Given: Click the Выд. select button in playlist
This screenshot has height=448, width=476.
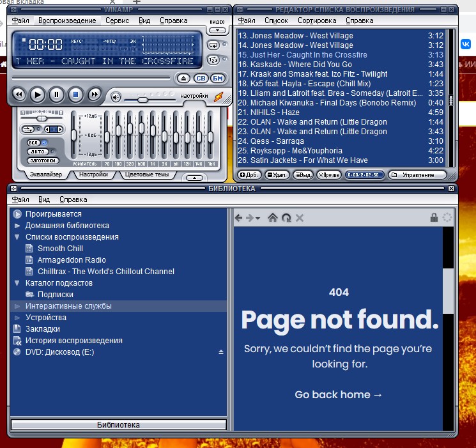Looking at the screenshot, I should 303,175.
